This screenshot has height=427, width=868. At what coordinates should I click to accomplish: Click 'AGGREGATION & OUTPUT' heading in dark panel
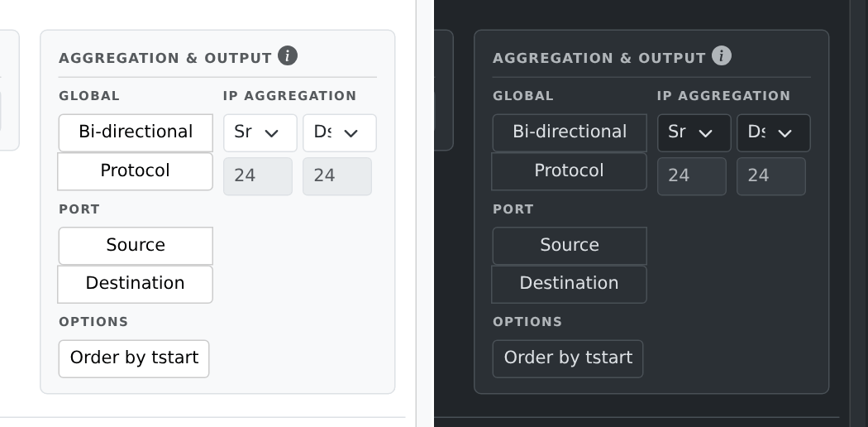pyautogui.click(x=599, y=58)
